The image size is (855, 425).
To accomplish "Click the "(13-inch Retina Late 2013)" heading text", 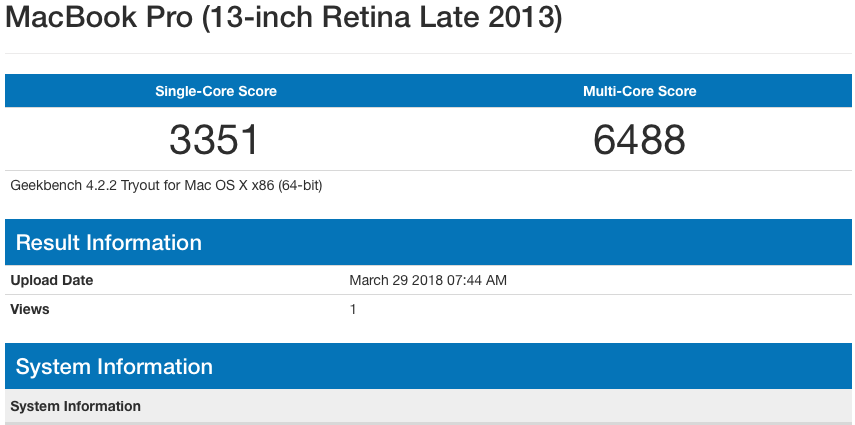I will pyautogui.click(x=382, y=19).
